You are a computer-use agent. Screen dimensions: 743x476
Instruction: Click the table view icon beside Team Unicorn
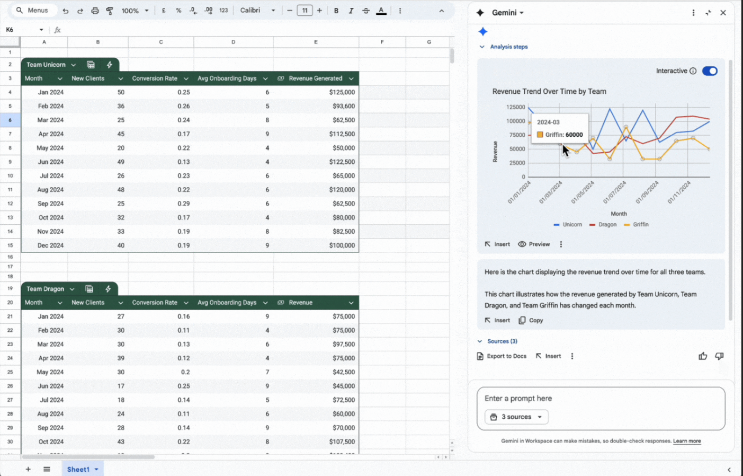pyautogui.click(x=91, y=65)
